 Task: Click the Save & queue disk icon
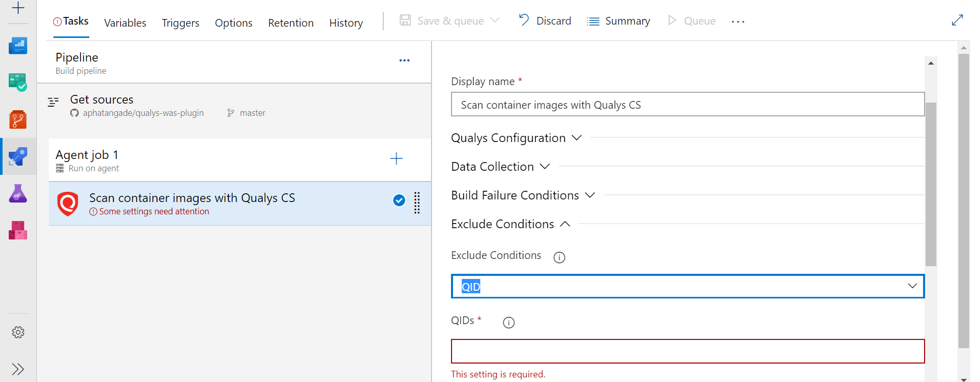[x=405, y=21]
